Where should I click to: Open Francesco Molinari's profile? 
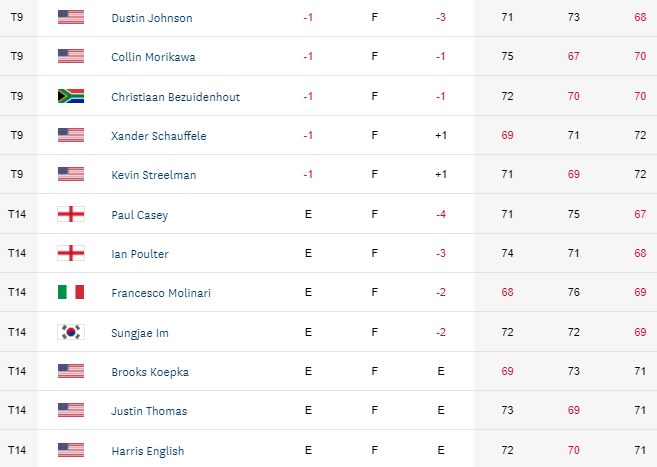click(160, 293)
